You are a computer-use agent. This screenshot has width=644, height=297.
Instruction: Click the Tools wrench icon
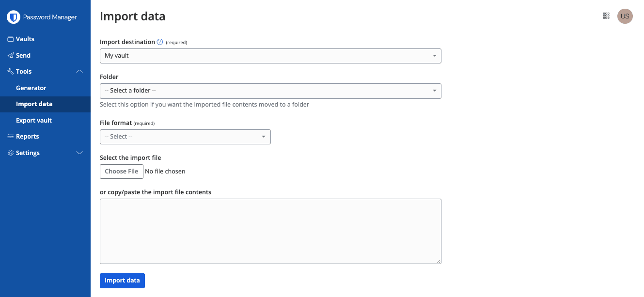[x=10, y=71]
